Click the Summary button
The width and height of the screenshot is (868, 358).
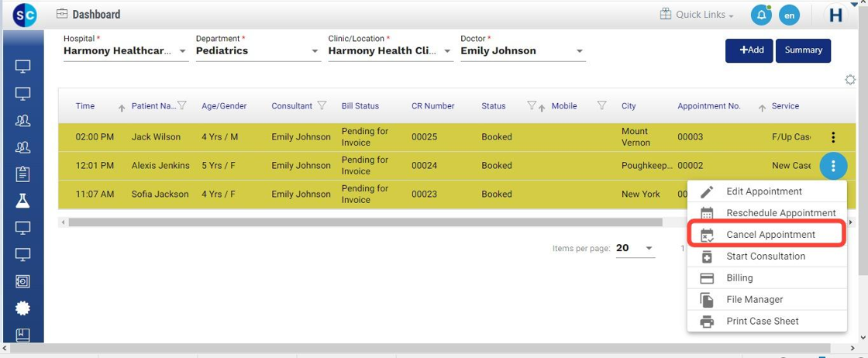click(803, 50)
